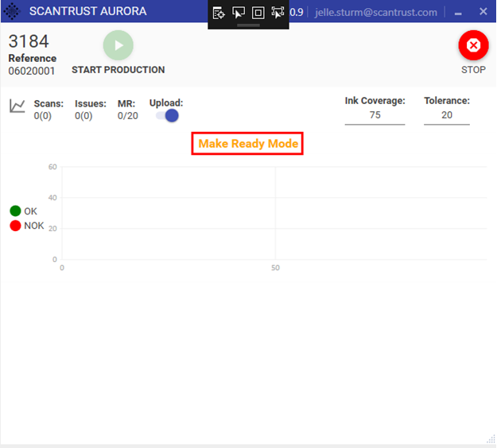Minimize the Scantrust Aurora window
This screenshot has height=448, width=497.
coord(458,14)
